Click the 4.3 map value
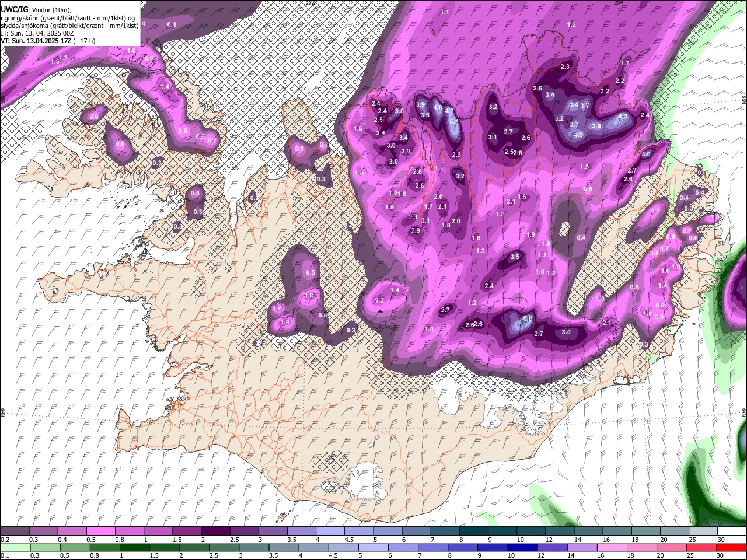Image resolution: width=747 pixels, height=560 pixels. point(578,135)
